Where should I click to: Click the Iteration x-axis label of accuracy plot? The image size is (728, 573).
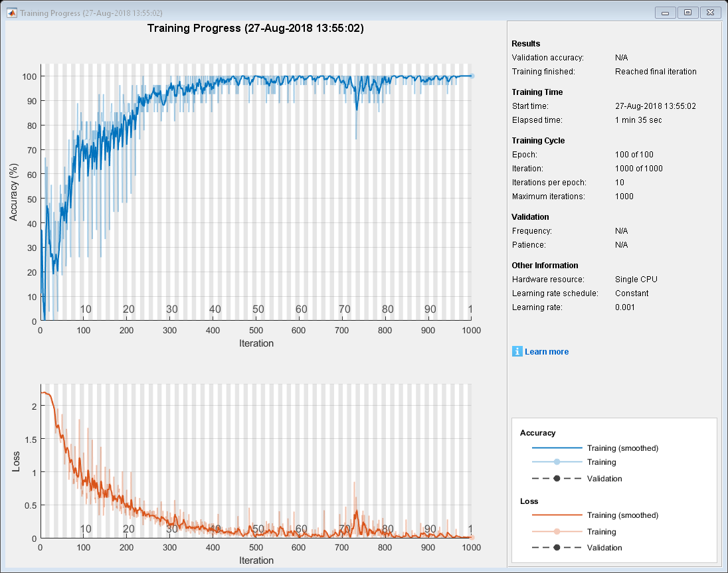tap(256, 343)
